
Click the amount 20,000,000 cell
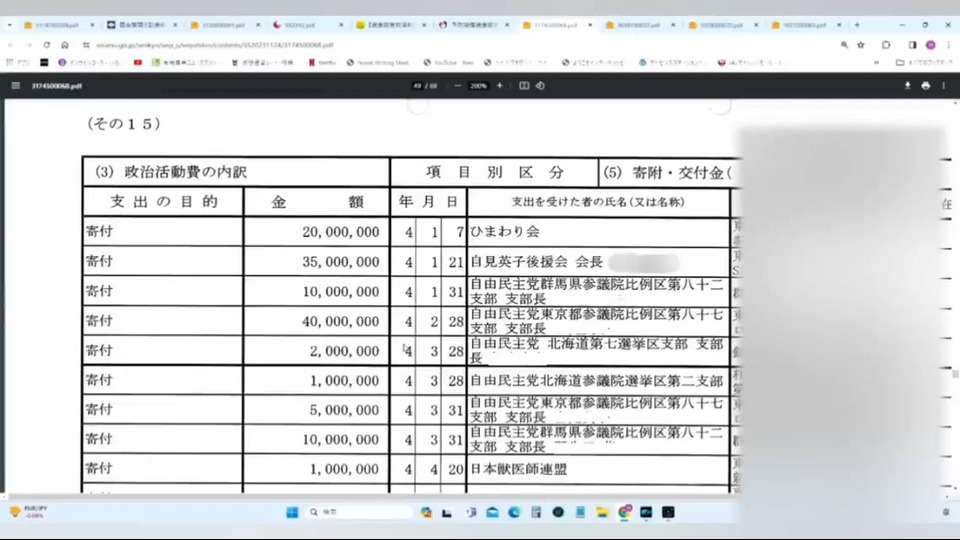pos(316,232)
